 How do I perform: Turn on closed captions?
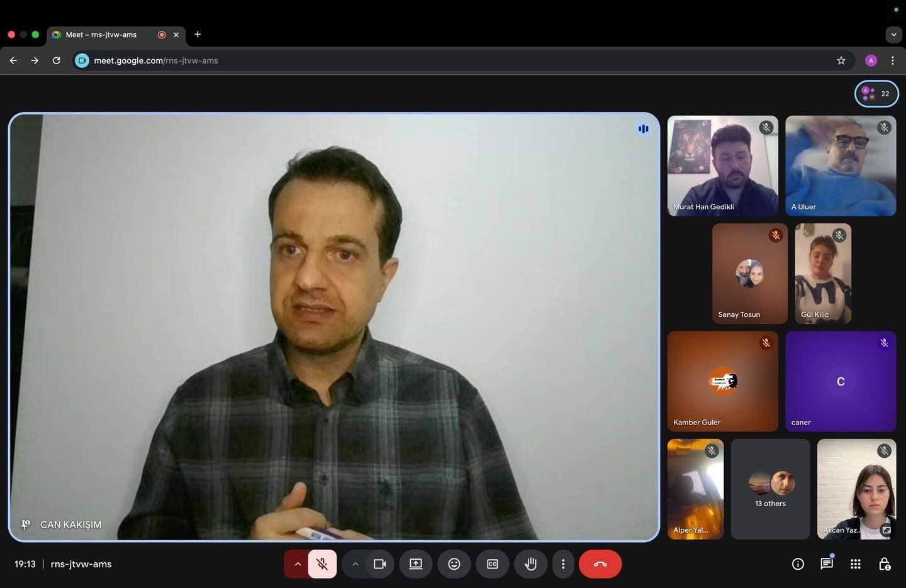(x=493, y=564)
